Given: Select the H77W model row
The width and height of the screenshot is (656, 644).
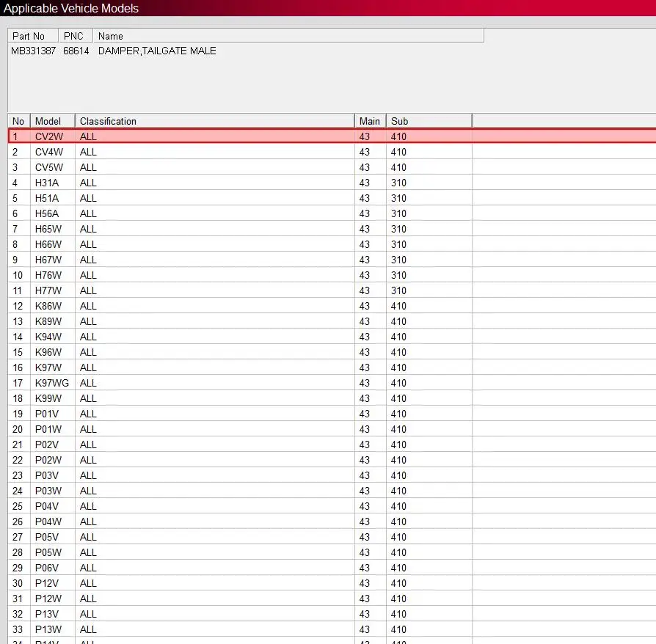Looking at the screenshot, I should point(332,290).
